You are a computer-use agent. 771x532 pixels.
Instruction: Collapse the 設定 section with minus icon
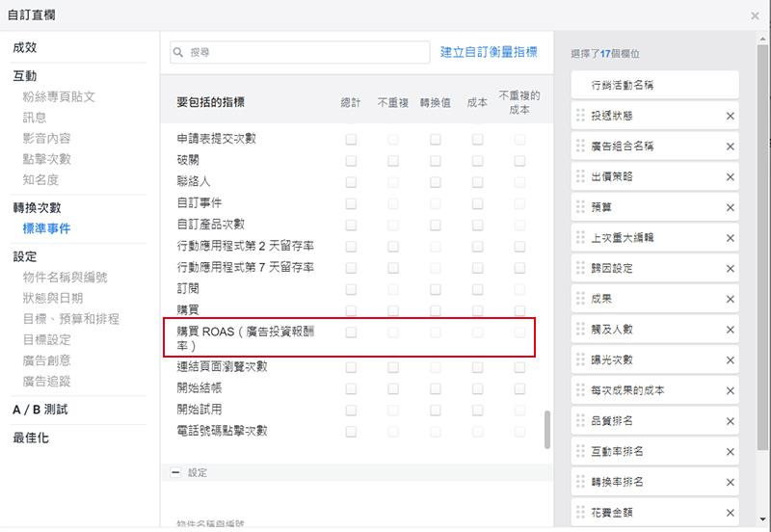(x=175, y=473)
